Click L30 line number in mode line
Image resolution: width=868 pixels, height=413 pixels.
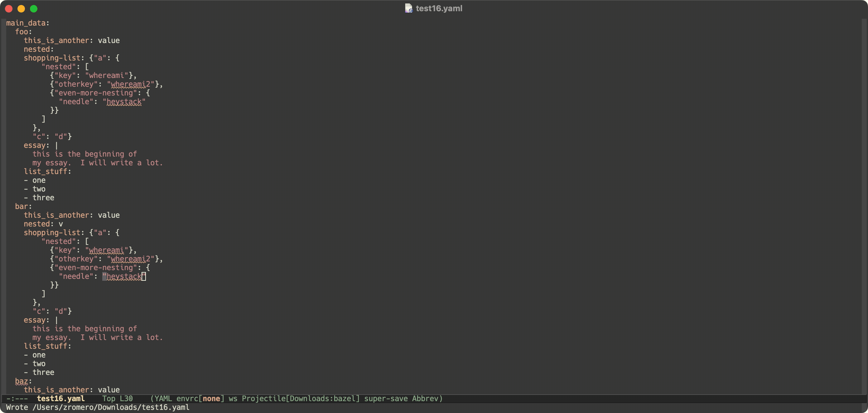pyautogui.click(x=126, y=399)
